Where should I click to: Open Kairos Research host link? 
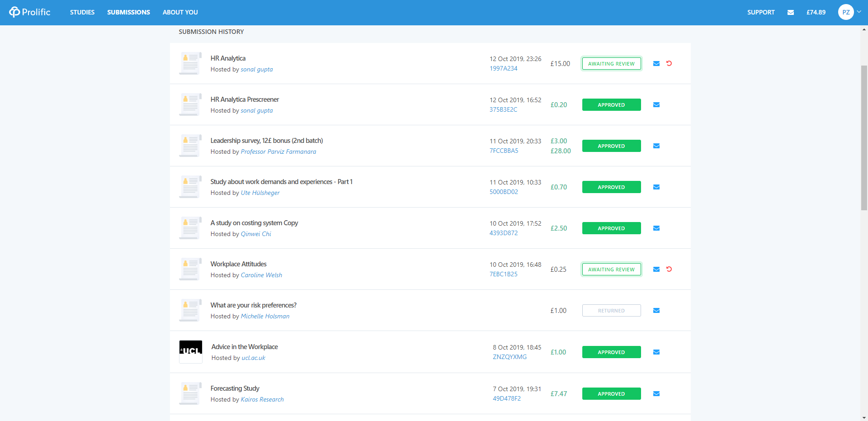click(x=262, y=400)
